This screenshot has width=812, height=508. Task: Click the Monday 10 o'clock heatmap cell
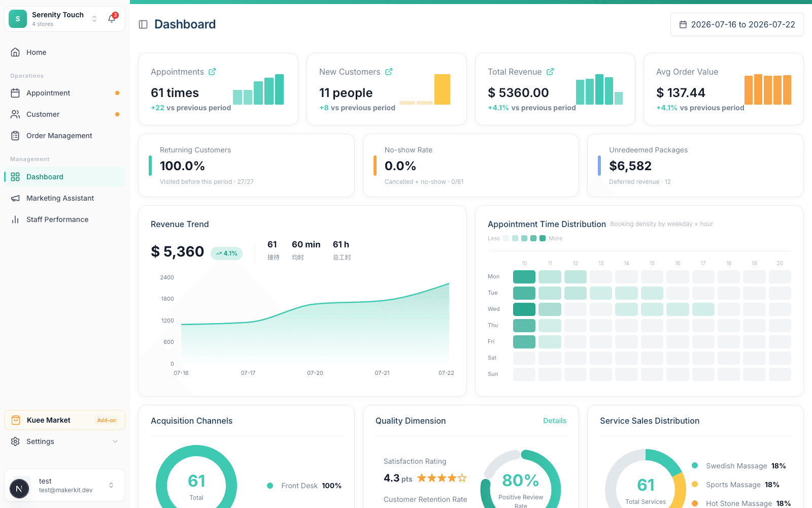(524, 277)
